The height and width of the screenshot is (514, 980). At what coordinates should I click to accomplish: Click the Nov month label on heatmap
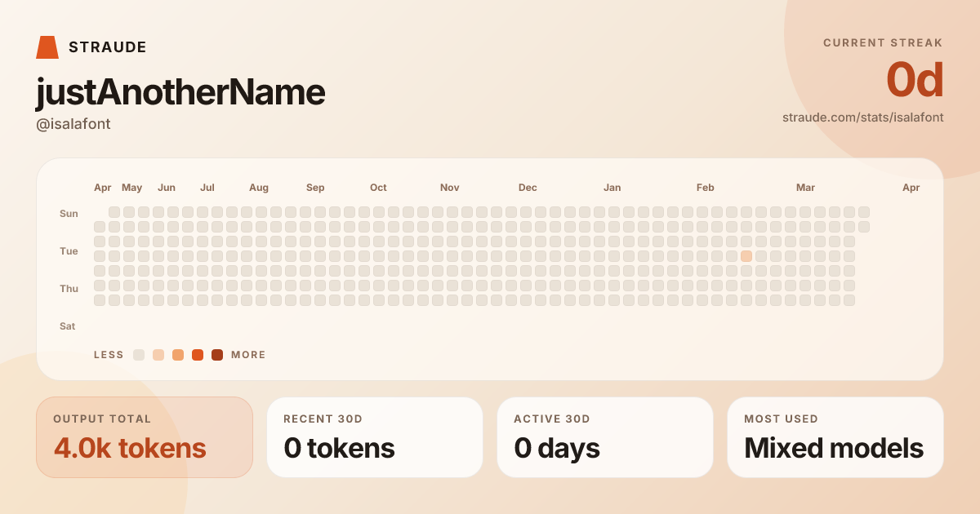coord(450,188)
